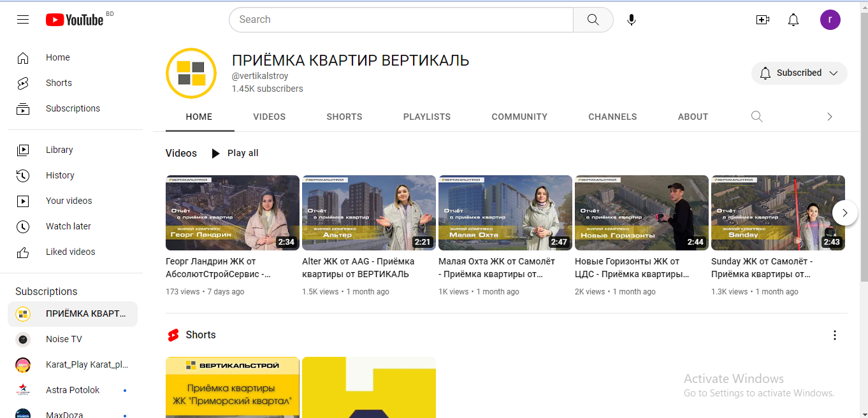Switch to the VIDEOS tab
Image resolution: width=868 pixels, height=418 pixels.
pos(270,117)
